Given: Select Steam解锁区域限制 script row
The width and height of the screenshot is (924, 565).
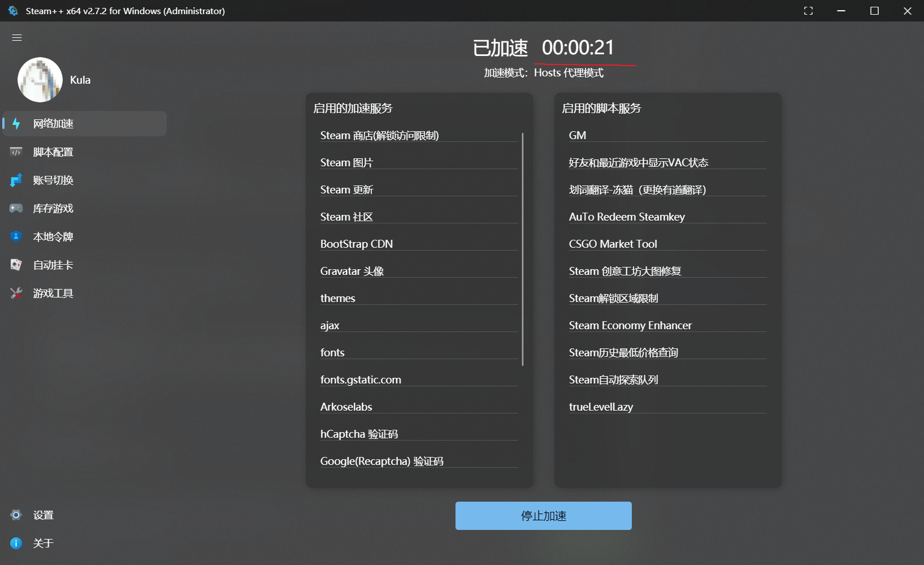Looking at the screenshot, I should [667, 298].
